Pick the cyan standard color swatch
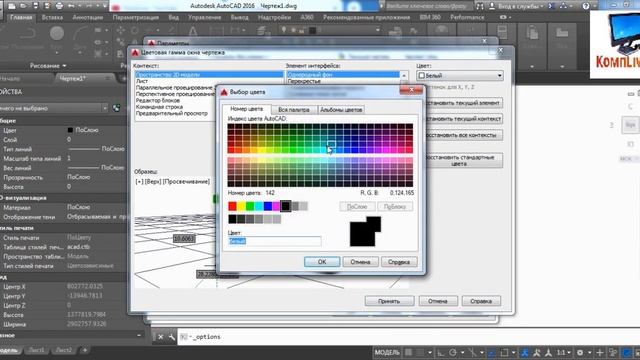640x360 pixels. click(259, 206)
